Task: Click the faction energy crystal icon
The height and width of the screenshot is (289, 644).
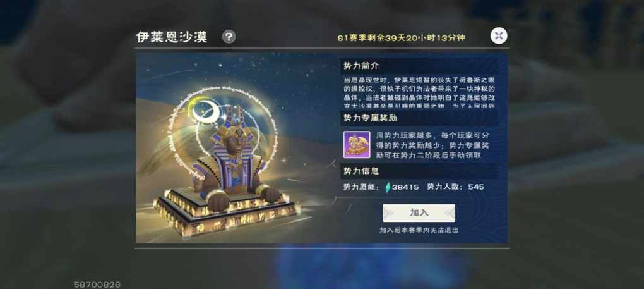Action: click(x=387, y=187)
